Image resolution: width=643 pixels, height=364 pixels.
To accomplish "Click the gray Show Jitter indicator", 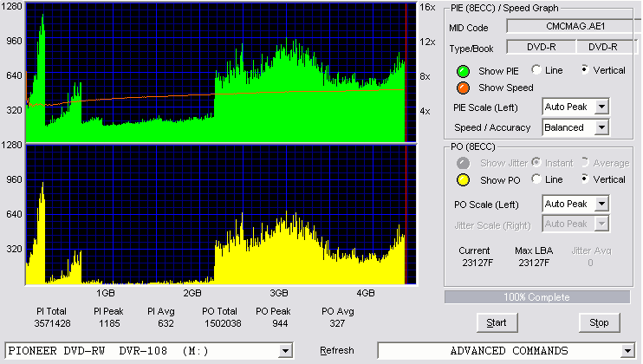I will click(x=463, y=163).
